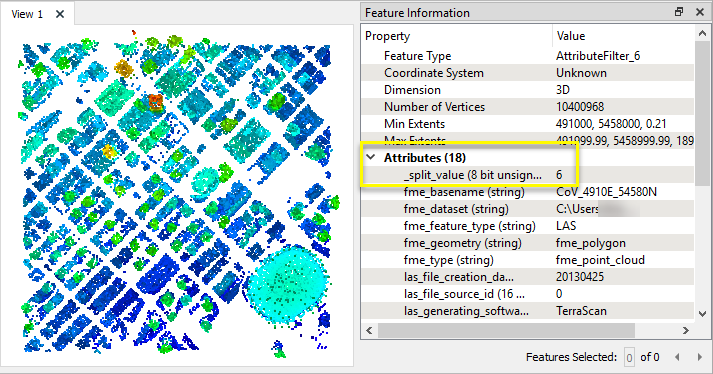Close the View 1 tab
Viewport: 713px width, 374px height.
pyautogui.click(x=60, y=14)
